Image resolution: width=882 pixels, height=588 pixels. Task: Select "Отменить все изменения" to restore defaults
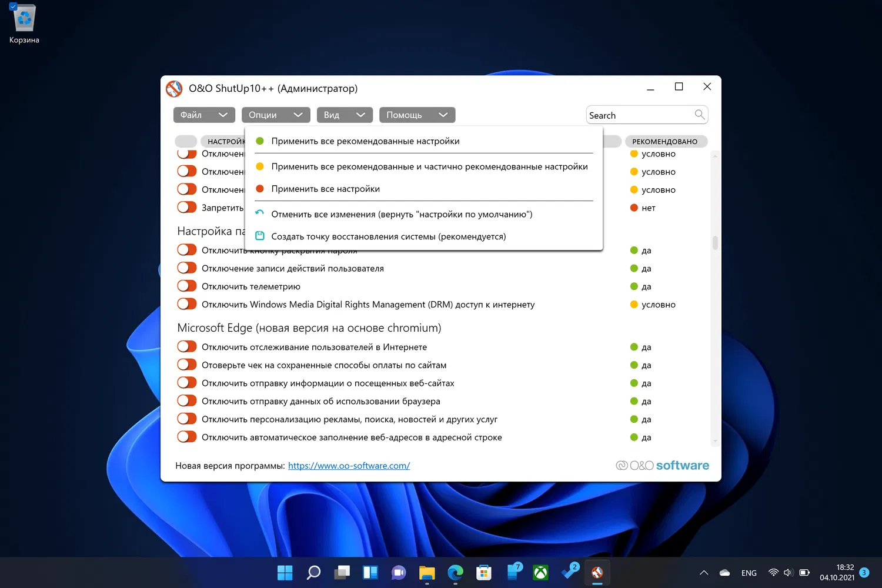coord(423,214)
